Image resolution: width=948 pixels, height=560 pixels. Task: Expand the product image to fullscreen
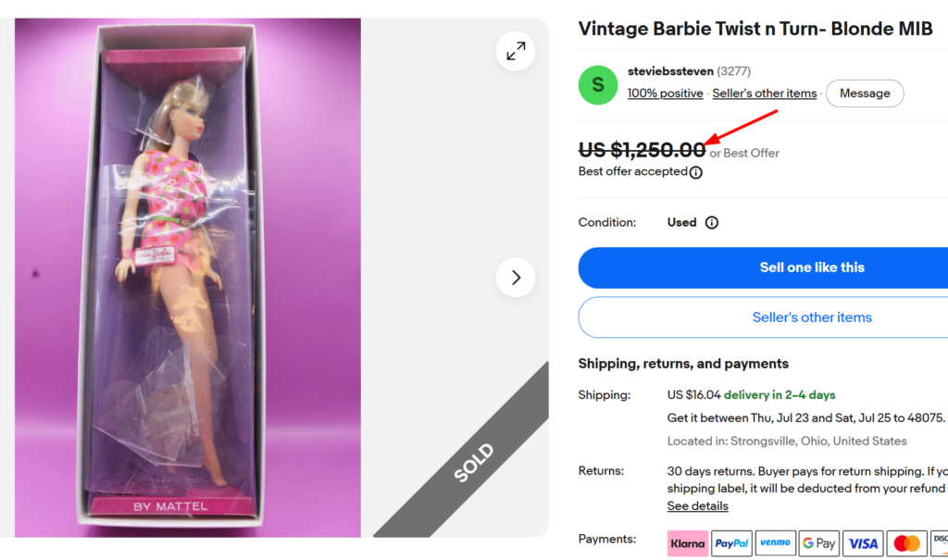[516, 52]
